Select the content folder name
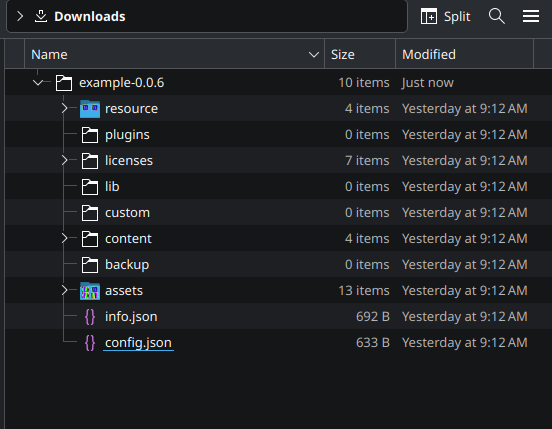 coord(128,239)
